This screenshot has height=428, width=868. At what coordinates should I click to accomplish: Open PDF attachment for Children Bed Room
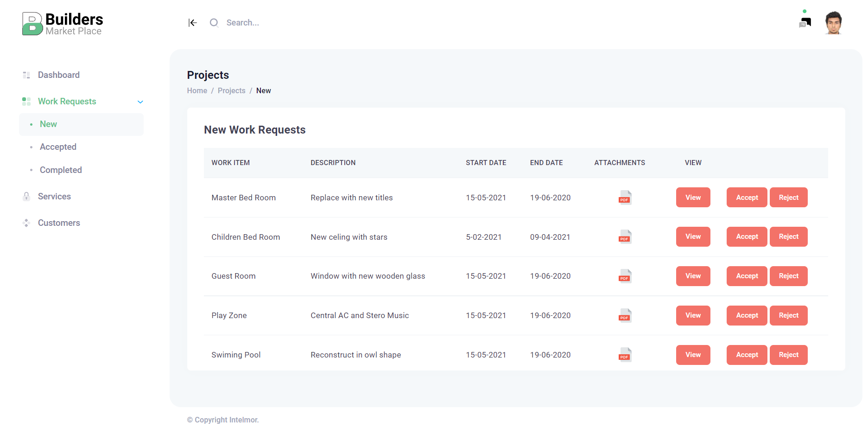coord(625,237)
